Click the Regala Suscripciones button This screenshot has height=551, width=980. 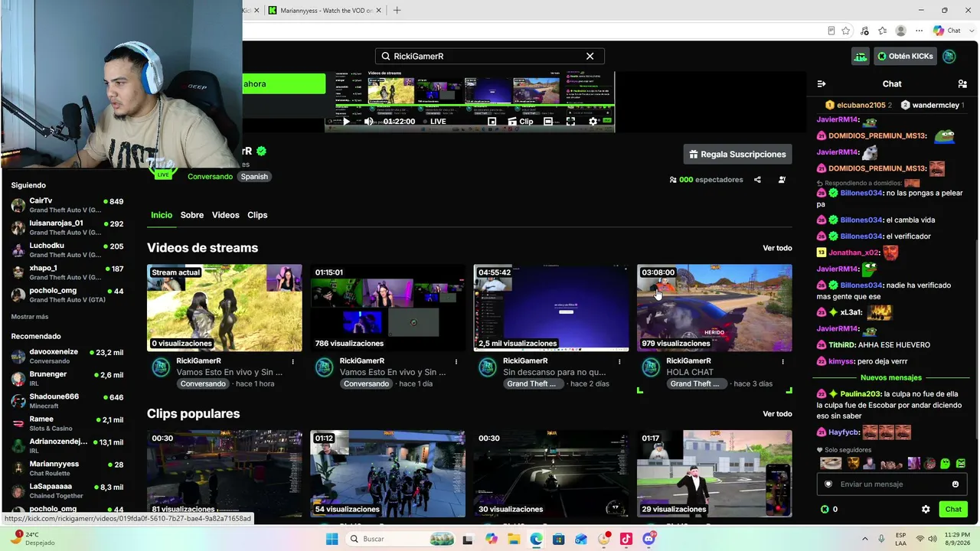point(737,154)
